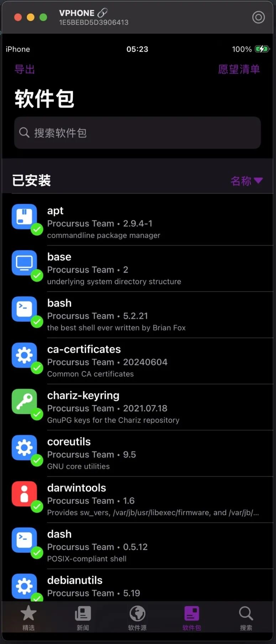Image resolution: width=276 pixels, height=644 pixels.
Task: Click 'Procursus Team • 0.5.12' line
Action: [x=97, y=547]
